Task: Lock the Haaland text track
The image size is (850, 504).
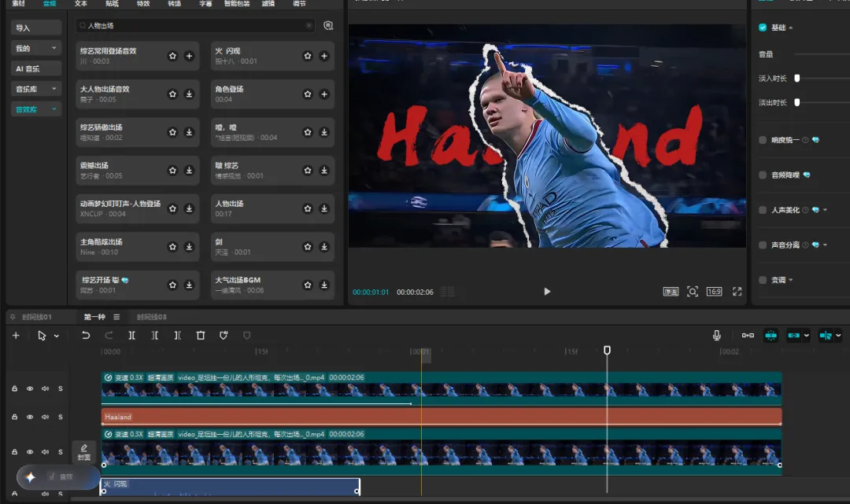Action: 15,417
